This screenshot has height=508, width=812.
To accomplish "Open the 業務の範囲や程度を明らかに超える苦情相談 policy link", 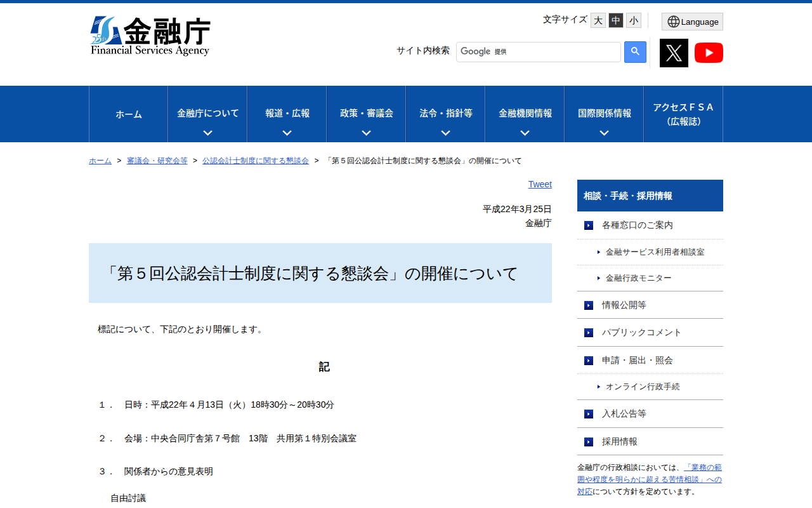I will [650, 479].
